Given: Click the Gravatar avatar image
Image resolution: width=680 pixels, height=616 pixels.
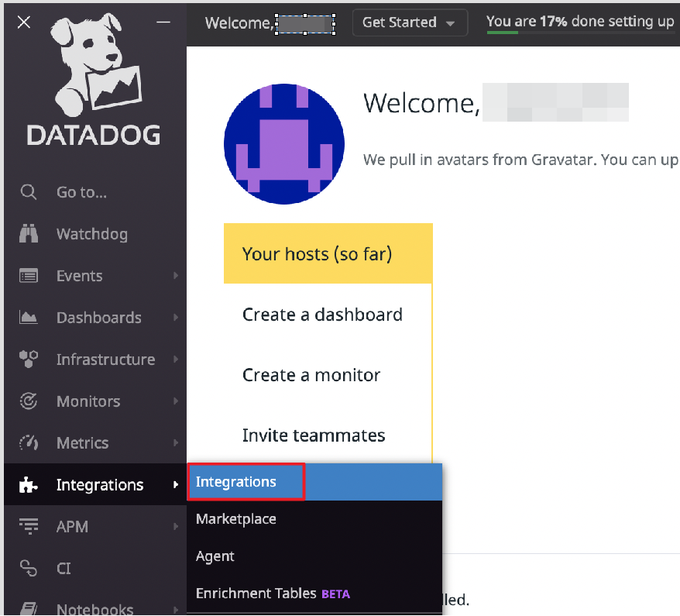Looking at the screenshot, I should pos(284,144).
